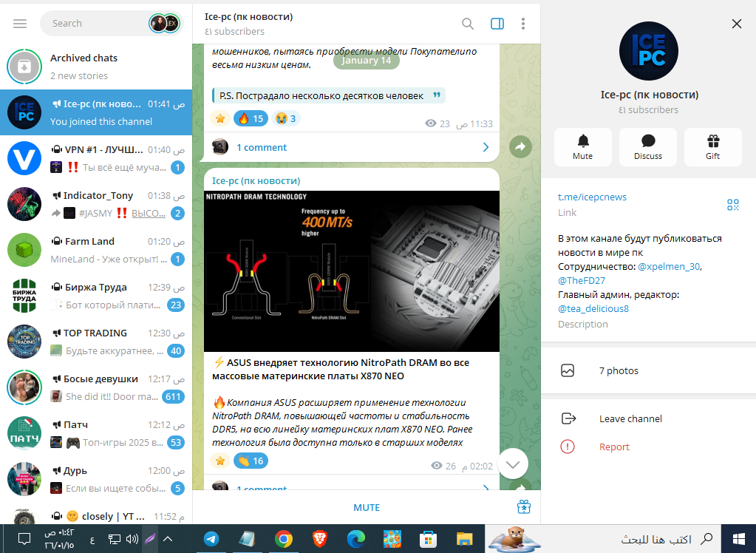Screen dimensions: 756x553
Task: Open the notepad-like taskbar app icon
Action: point(248,539)
